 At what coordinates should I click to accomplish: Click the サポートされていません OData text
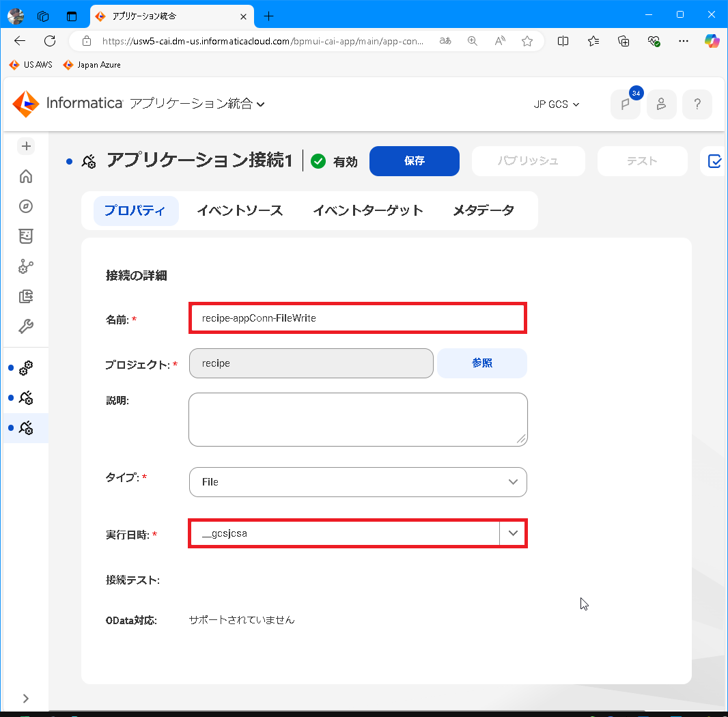[242, 620]
